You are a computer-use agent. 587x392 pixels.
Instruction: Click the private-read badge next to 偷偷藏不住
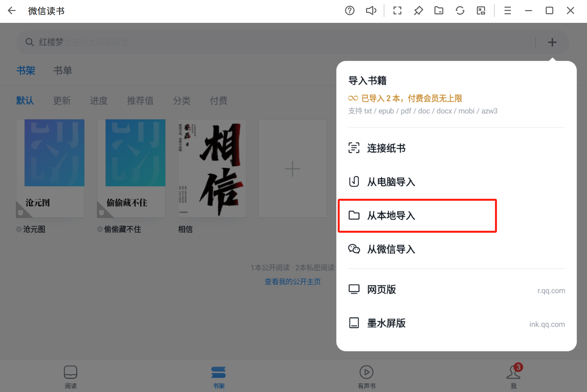click(100, 229)
